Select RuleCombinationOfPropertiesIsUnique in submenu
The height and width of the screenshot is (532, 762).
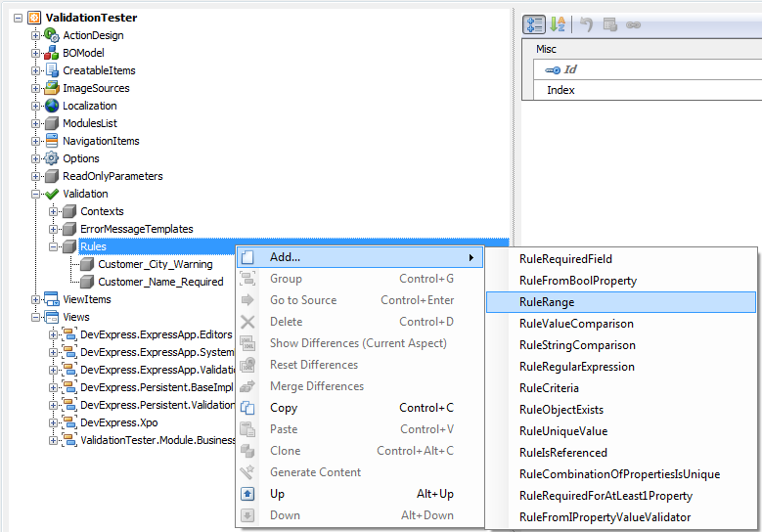pyautogui.click(x=621, y=473)
